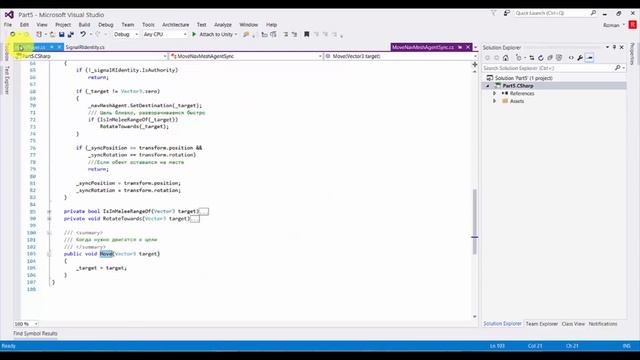Expand the Assets folder node
The image size is (640, 360).
pyautogui.click(x=495, y=101)
